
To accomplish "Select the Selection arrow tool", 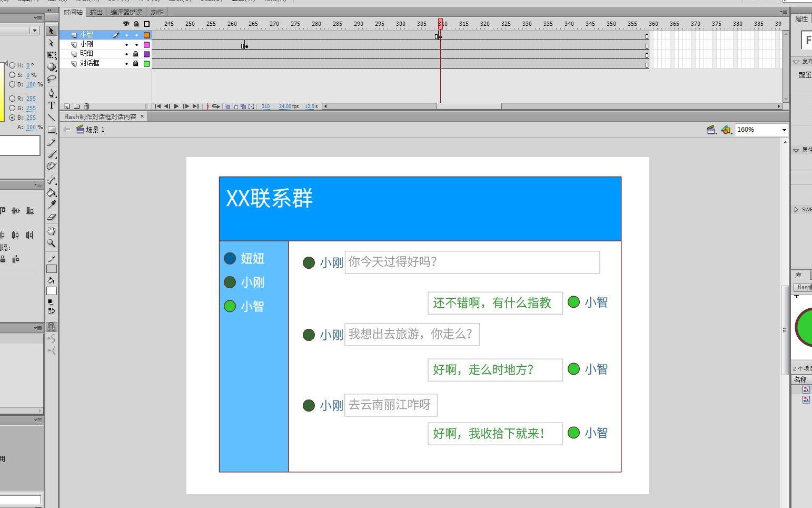I will coord(51,31).
